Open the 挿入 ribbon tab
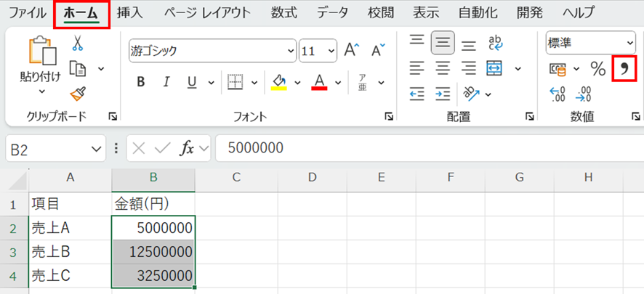The image size is (644, 294). coord(130,12)
